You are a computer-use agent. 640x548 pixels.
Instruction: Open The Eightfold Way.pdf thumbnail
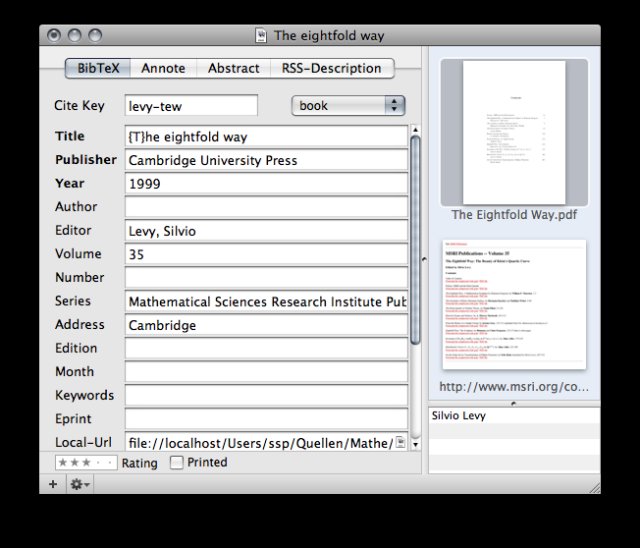pos(514,132)
